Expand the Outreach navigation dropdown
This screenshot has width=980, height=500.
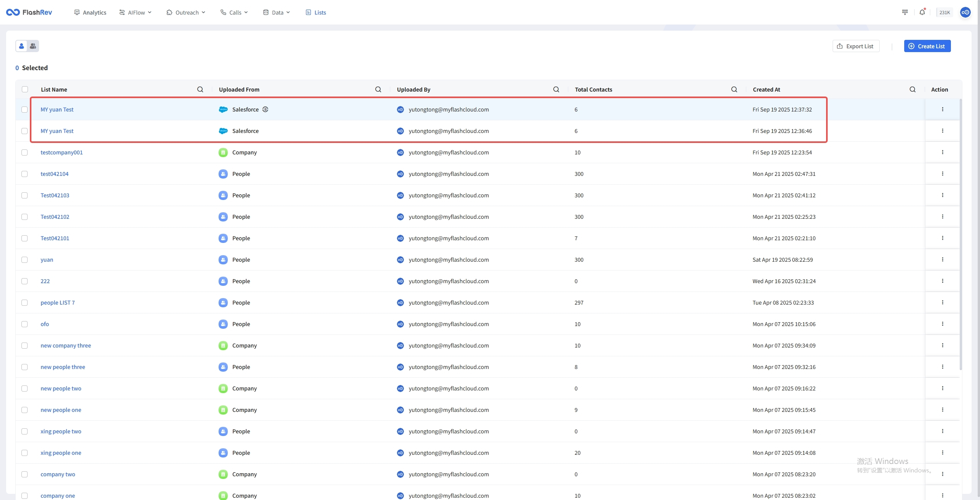[186, 12]
